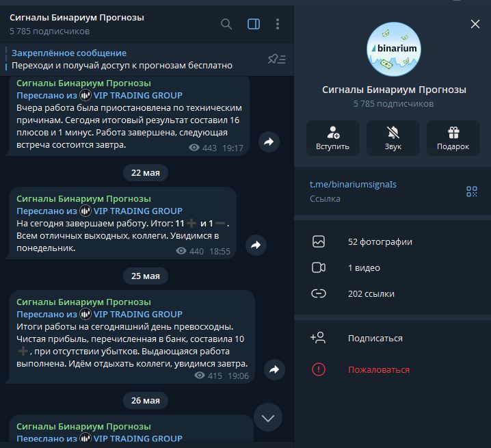The height and width of the screenshot is (448, 491).
Task: Click the views eye icon showing 443
Action: [x=194, y=148]
